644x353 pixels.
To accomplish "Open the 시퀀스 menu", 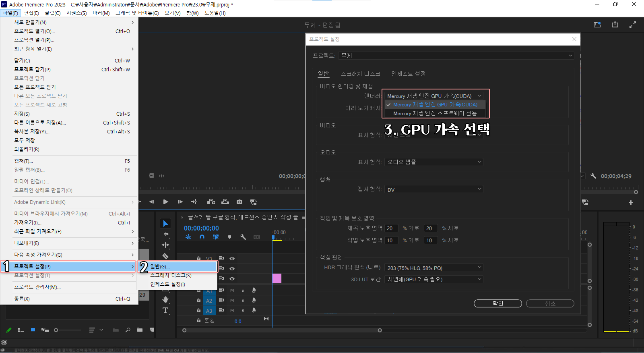I will pyautogui.click(x=76, y=13).
